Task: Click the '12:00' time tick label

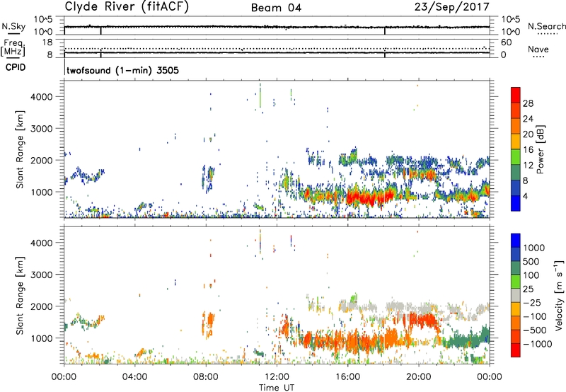Action: tap(277, 377)
